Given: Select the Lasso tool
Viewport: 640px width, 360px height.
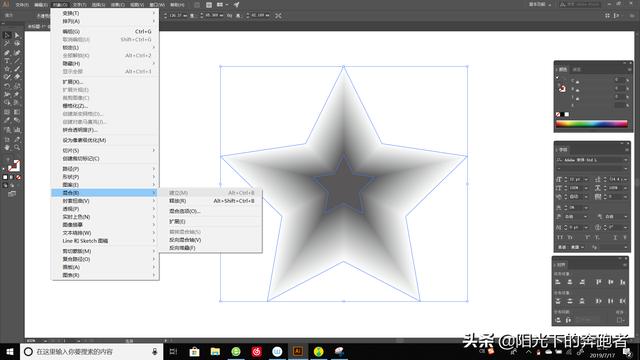Looking at the screenshot, I should (17, 44).
